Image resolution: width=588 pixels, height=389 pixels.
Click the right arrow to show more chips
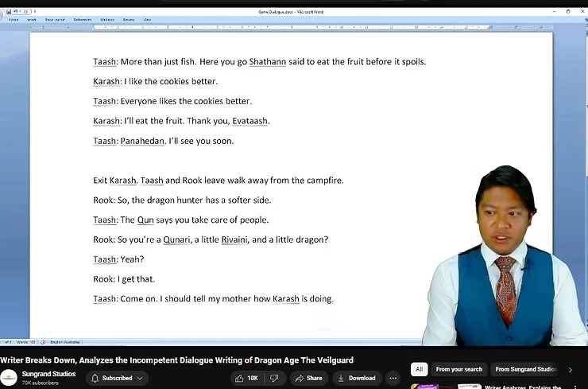coord(571,370)
